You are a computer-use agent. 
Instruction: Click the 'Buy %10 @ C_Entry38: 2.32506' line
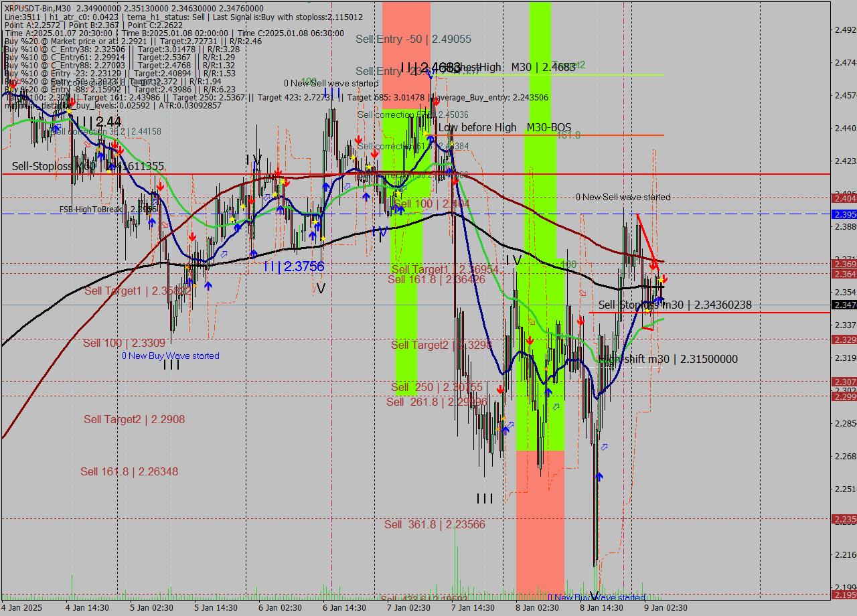pos(122,49)
